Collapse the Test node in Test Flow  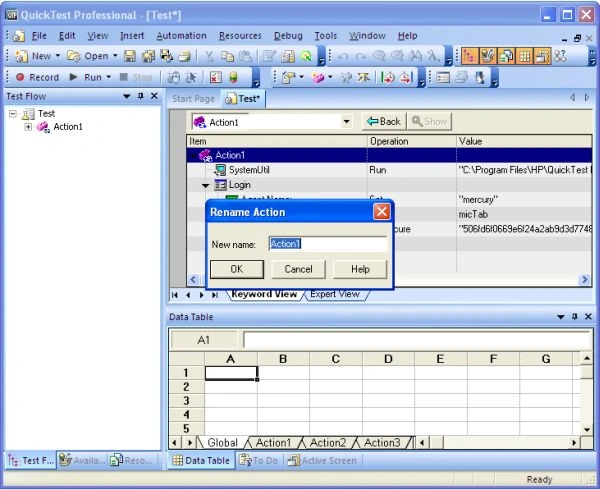click(13, 114)
